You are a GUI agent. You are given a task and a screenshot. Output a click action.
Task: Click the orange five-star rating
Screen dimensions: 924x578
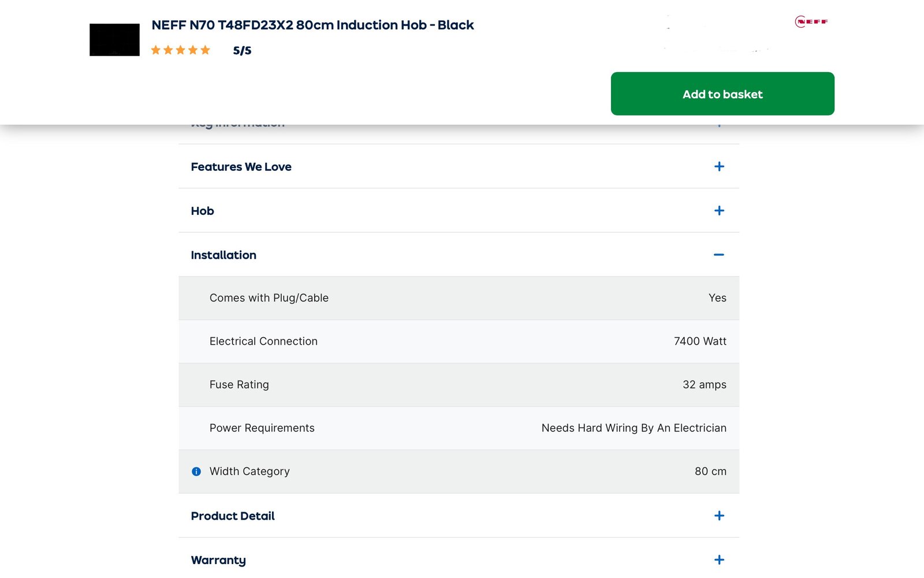(x=180, y=50)
